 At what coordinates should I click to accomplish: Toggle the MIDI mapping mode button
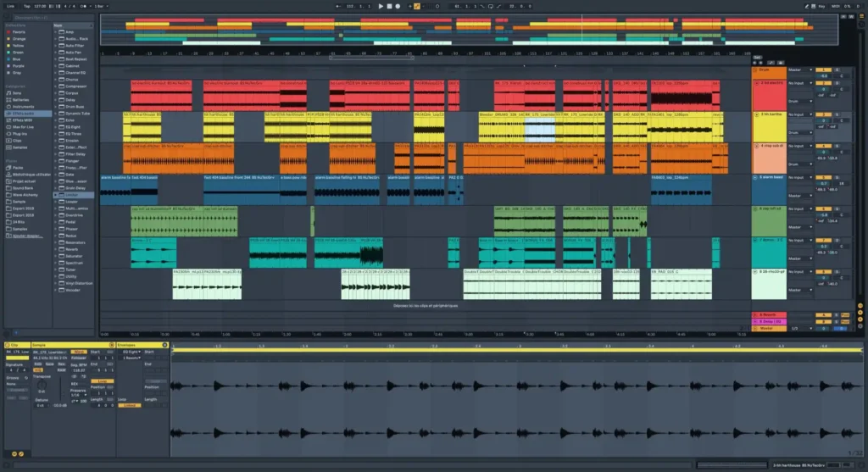click(835, 6)
